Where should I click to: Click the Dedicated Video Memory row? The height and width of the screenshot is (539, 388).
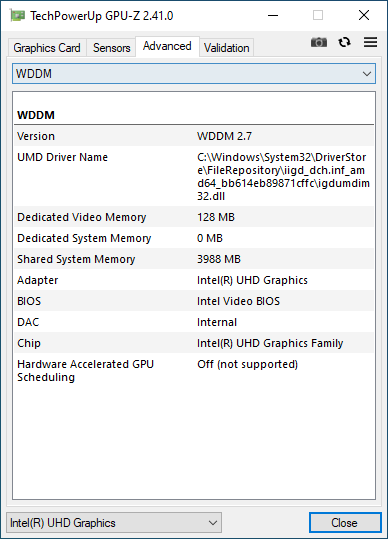194,217
